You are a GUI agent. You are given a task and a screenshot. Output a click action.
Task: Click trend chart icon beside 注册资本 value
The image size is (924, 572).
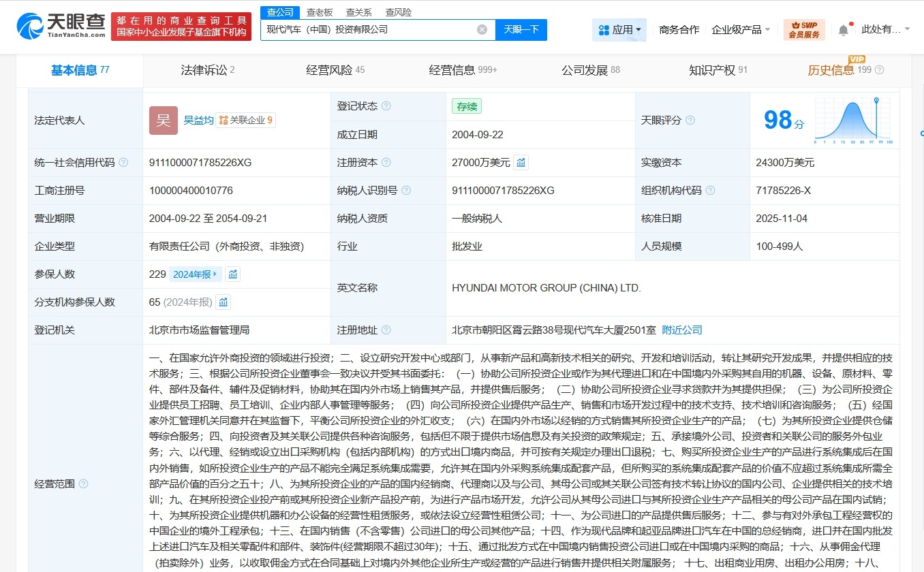520,162
